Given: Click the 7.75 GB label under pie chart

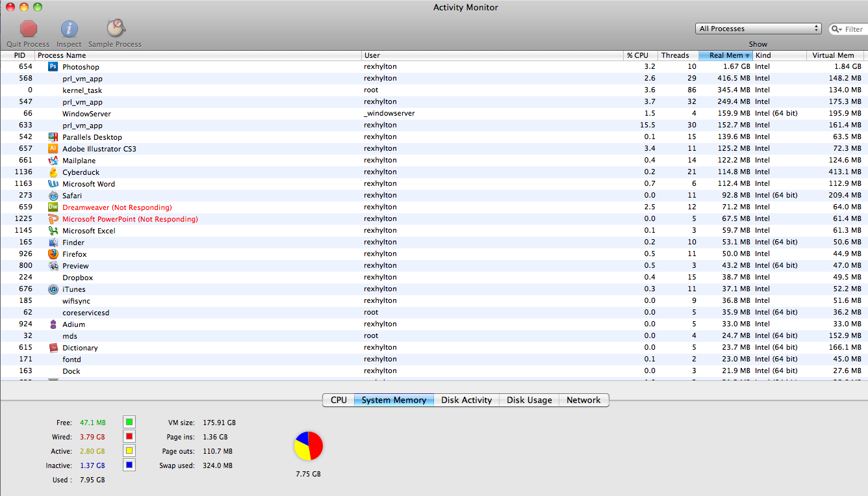Looking at the screenshot, I should (308, 474).
